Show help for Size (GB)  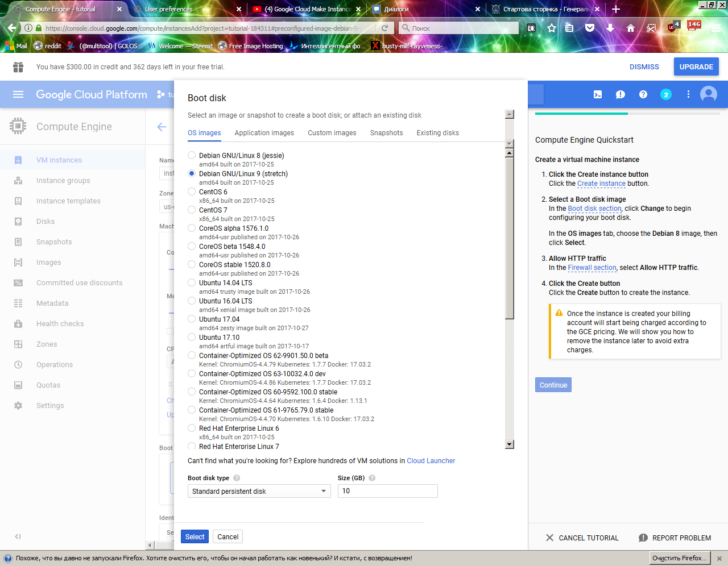(x=372, y=478)
